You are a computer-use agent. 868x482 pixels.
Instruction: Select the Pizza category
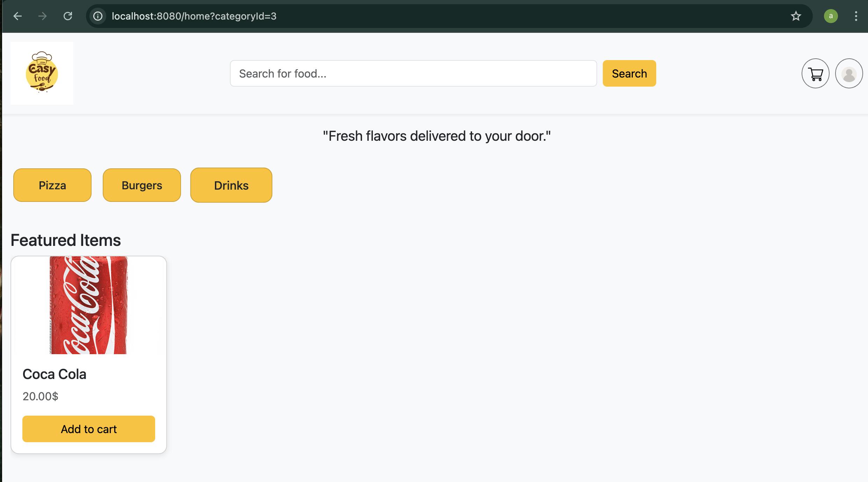(52, 185)
